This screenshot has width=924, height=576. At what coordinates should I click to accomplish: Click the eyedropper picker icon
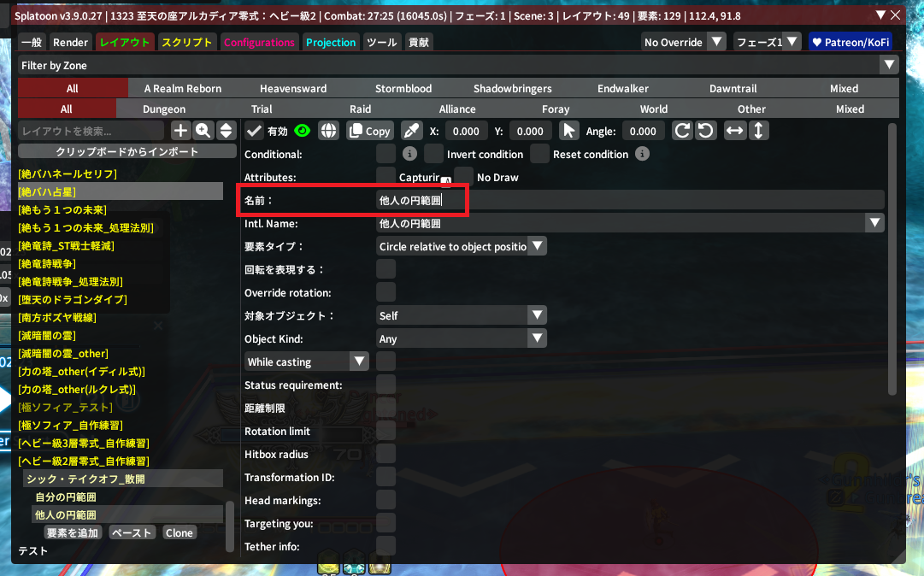tap(412, 131)
